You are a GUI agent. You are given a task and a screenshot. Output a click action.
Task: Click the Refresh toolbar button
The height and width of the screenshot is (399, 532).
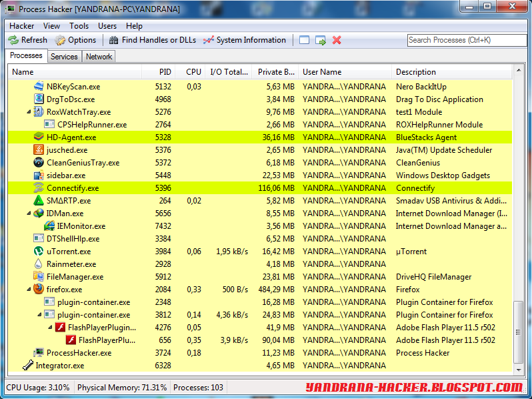point(27,40)
